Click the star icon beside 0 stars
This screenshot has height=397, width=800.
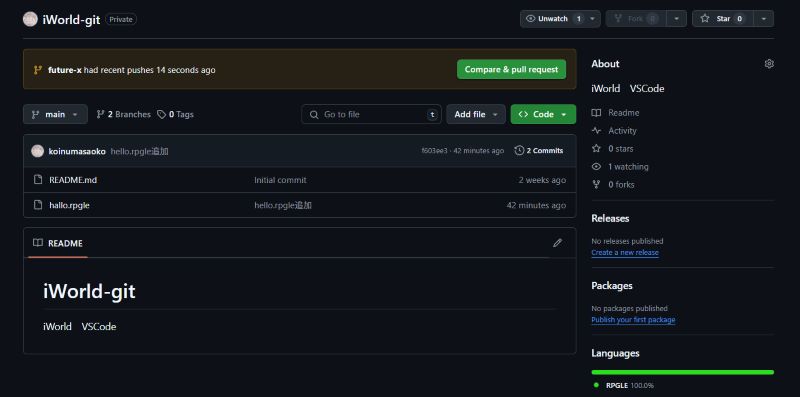[596, 148]
